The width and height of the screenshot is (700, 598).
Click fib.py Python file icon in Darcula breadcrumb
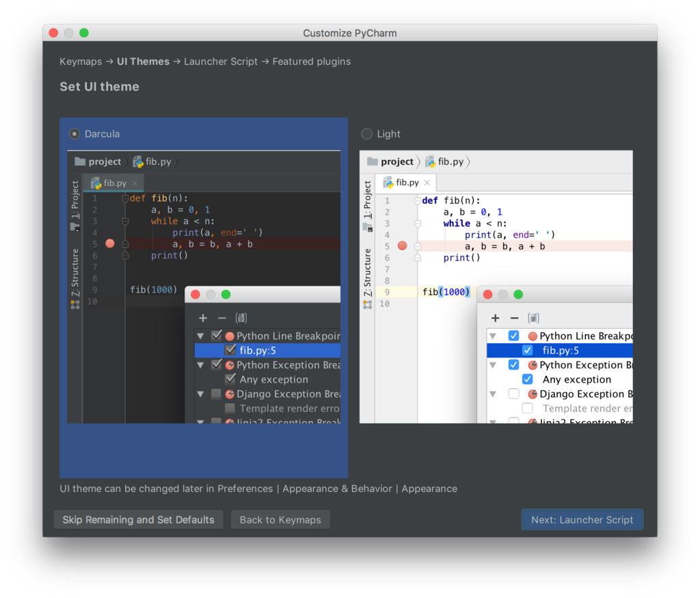point(138,161)
